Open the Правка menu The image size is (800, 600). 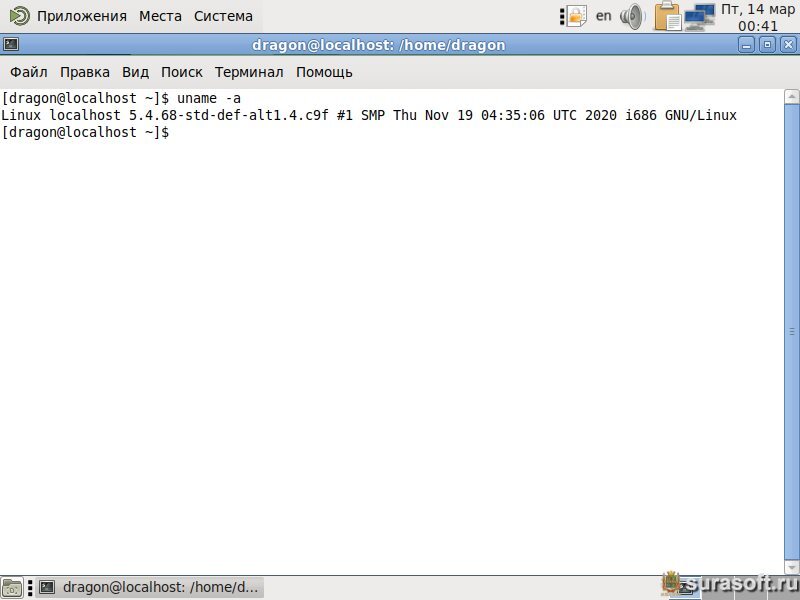tap(85, 72)
